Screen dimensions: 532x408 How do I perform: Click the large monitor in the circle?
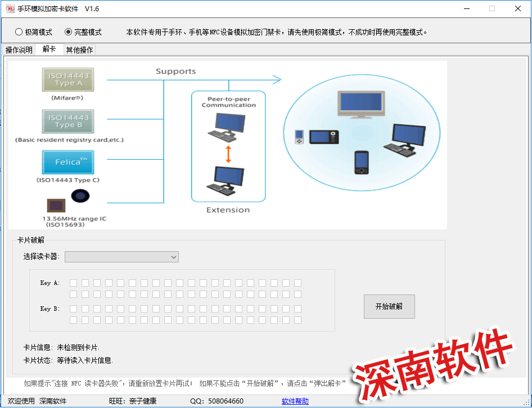362,105
